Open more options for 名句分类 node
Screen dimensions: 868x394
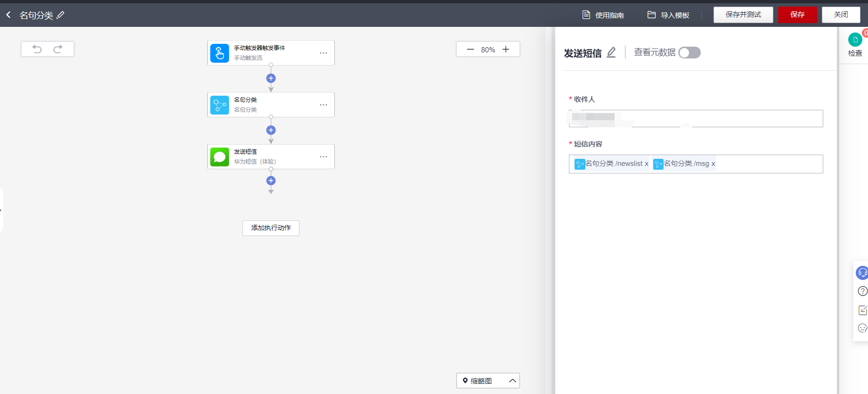(x=324, y=105)
